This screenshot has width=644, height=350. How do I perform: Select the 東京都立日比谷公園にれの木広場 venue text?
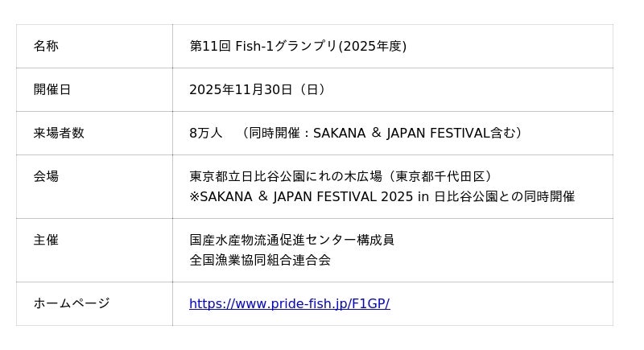tap(284, 176)
